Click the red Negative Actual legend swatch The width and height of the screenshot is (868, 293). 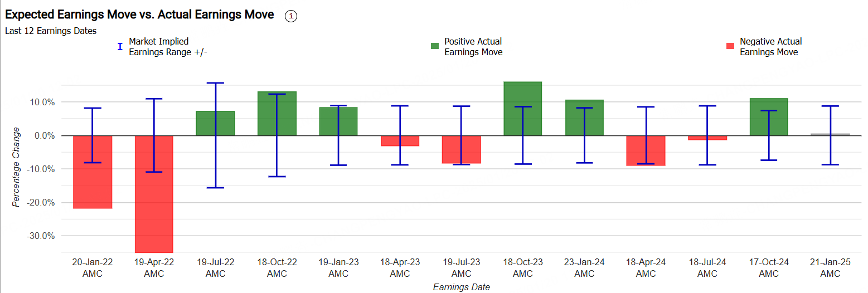730,46
